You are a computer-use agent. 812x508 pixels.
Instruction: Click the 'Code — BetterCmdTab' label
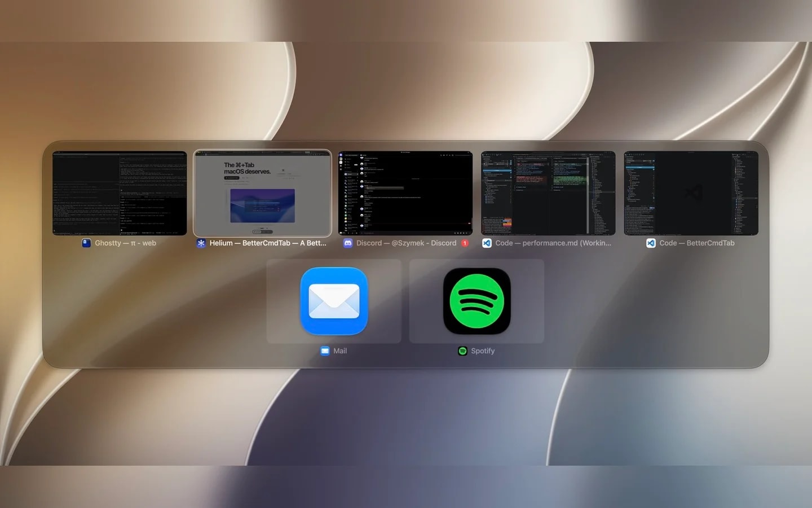pos(697,243)
